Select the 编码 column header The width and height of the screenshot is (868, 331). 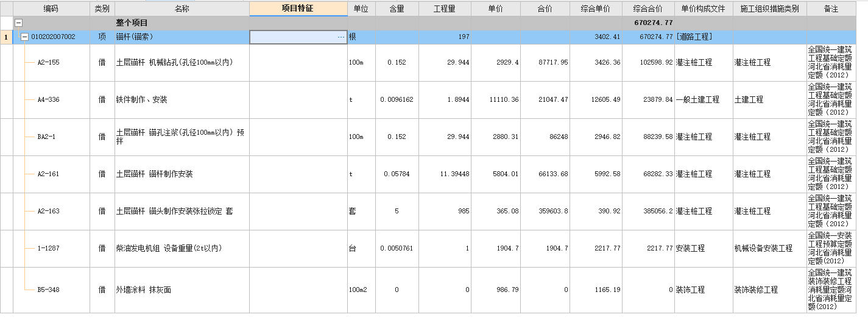point(51,9)
